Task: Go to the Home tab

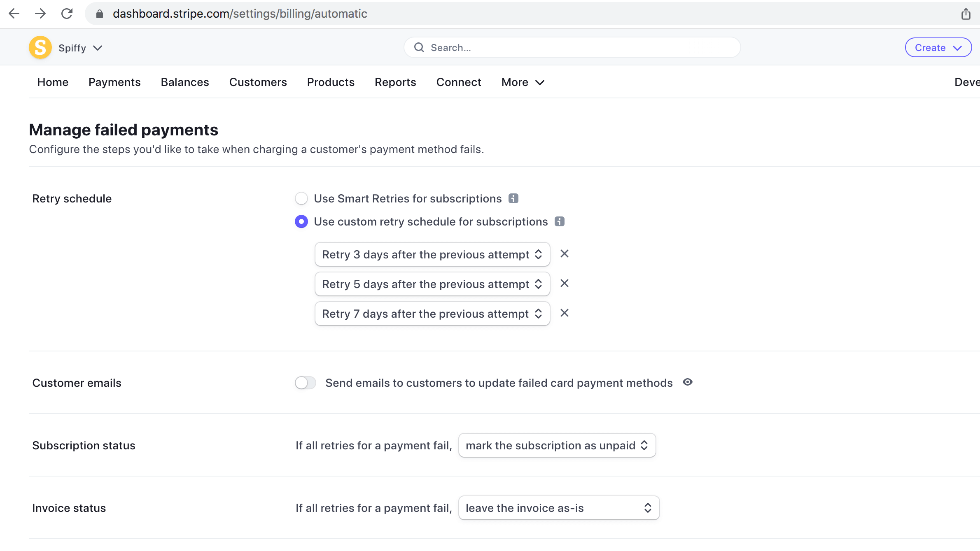Action: 53,82
